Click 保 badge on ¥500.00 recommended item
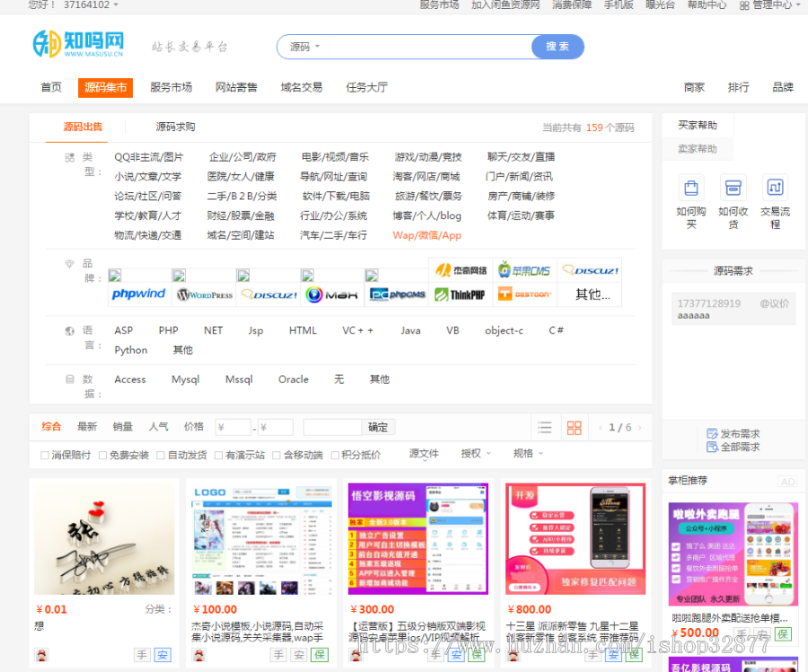 pyautogui.click(x=783, y=634)
